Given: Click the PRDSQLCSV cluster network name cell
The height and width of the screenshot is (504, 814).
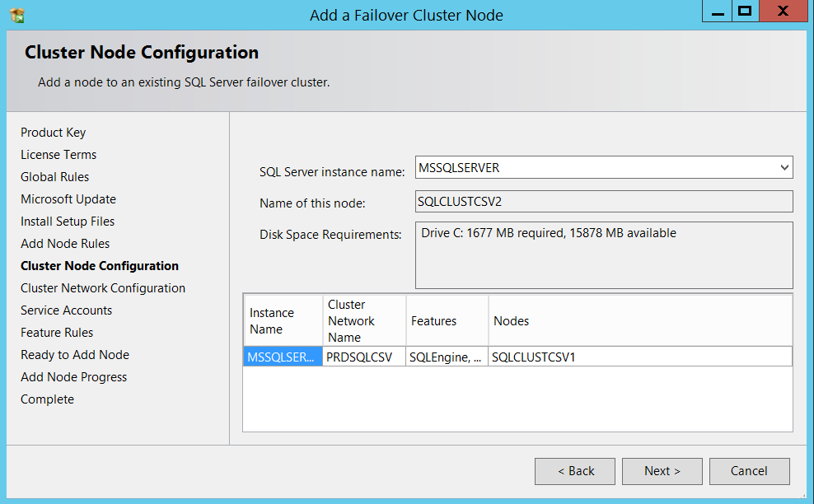Looking at the screenshot, I should coord(360,357).
